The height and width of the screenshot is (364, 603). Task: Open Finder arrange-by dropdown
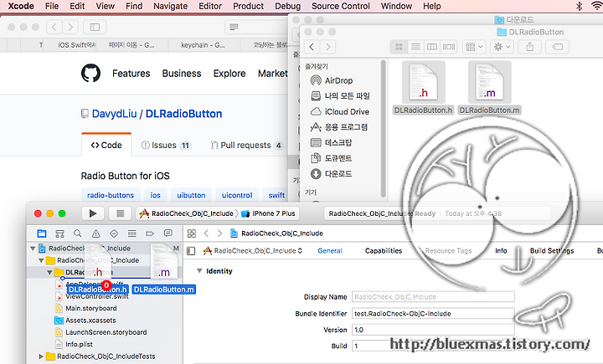click(474, 47)
